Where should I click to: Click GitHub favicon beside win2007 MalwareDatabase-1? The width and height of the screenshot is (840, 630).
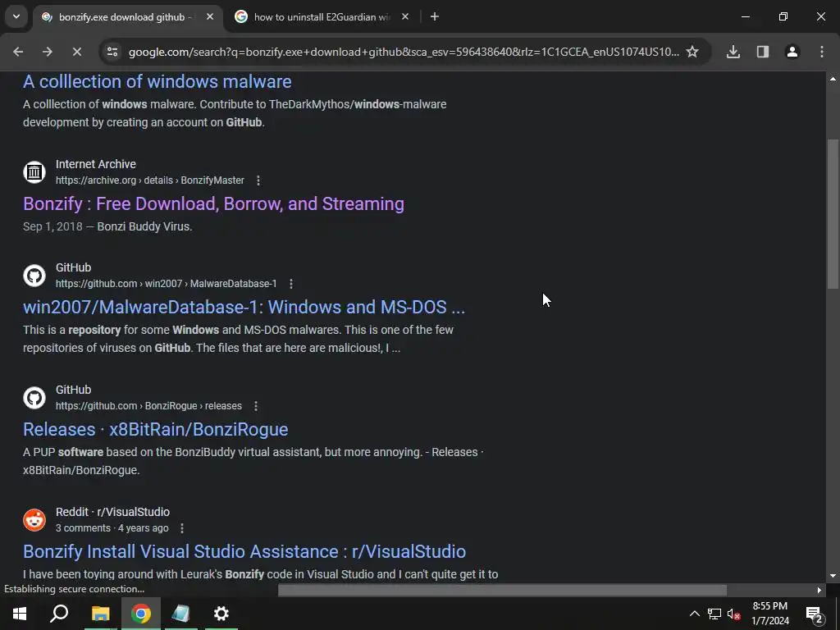coord(34,276)
